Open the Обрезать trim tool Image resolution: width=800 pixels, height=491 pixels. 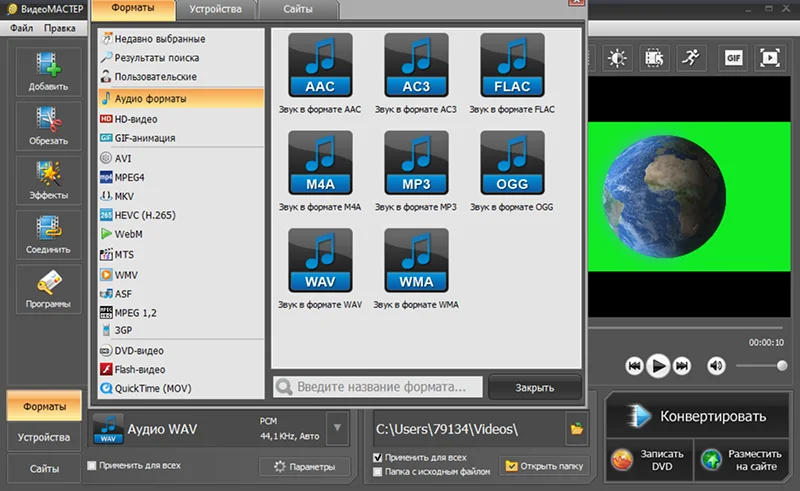click(x=48, y=126)
